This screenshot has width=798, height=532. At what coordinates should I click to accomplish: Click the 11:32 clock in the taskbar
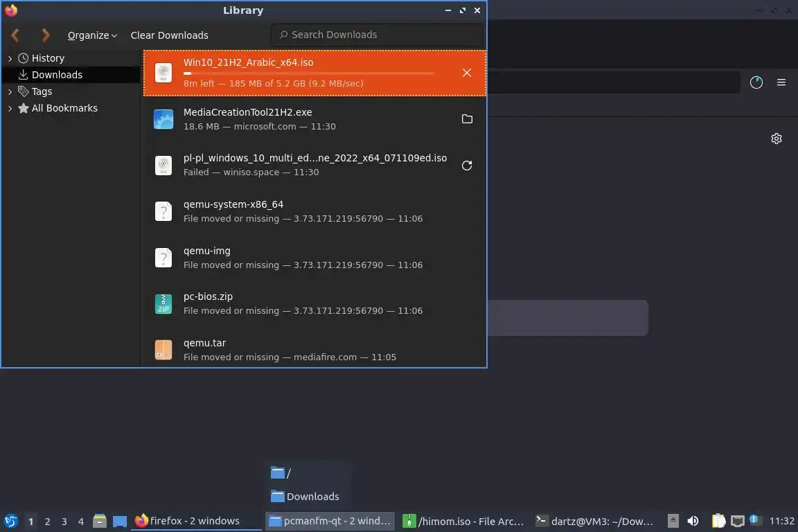pyautogui.click(x=781, y=521)
